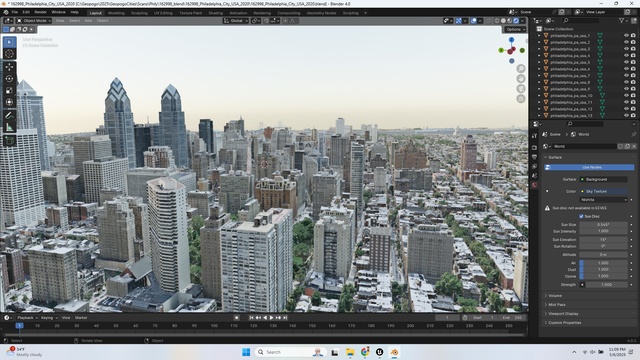This screenshot has width=640, height=360.
Task: Select the Rotate tool
Action: click(9, 79)
